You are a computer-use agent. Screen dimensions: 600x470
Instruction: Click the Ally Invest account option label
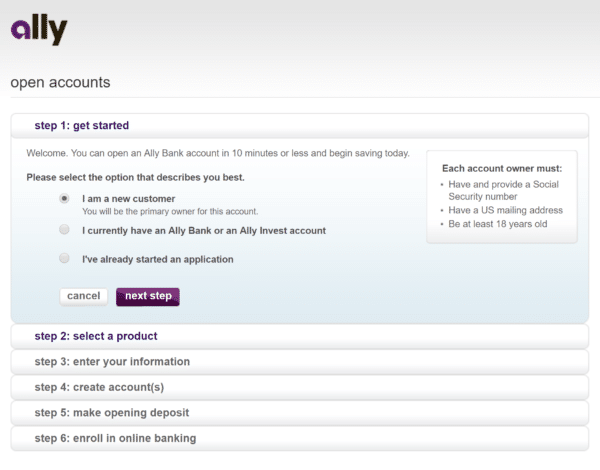coord(204,230)
